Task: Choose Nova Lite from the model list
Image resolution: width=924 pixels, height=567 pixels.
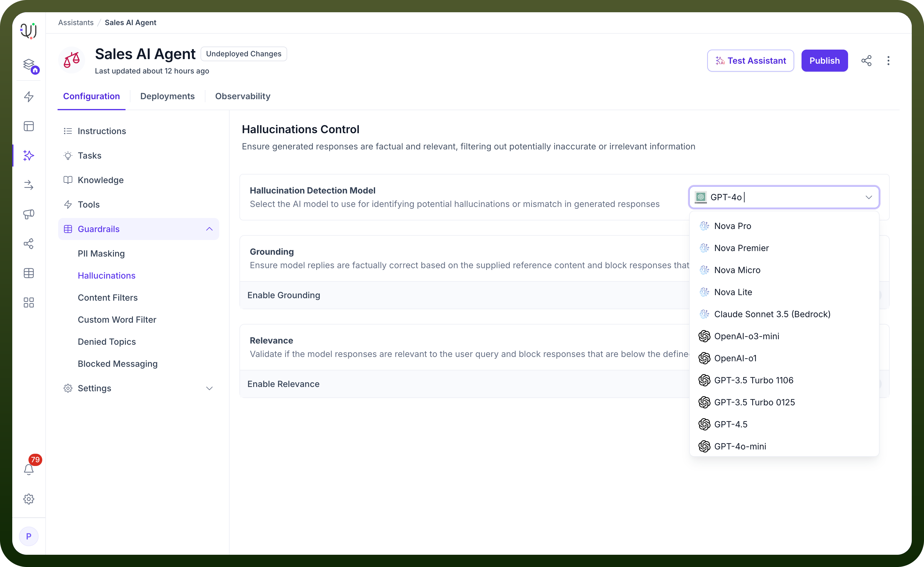Action: click(784, 292)
